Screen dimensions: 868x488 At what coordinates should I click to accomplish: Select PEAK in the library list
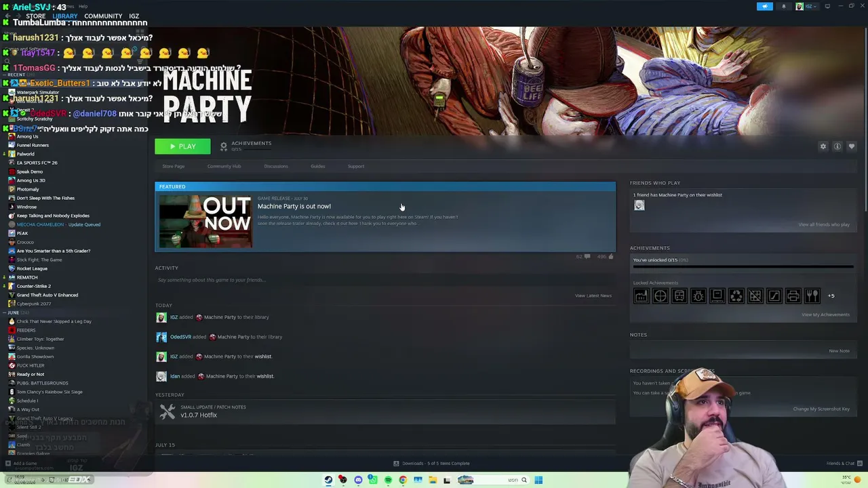tap(22, 233)
